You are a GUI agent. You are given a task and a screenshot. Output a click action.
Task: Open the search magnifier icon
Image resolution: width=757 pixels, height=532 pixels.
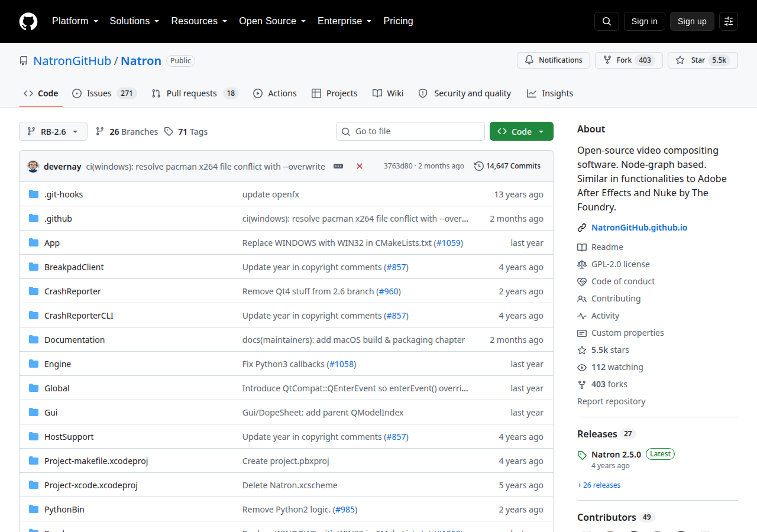pyautogui.click(x=607, y=21)
